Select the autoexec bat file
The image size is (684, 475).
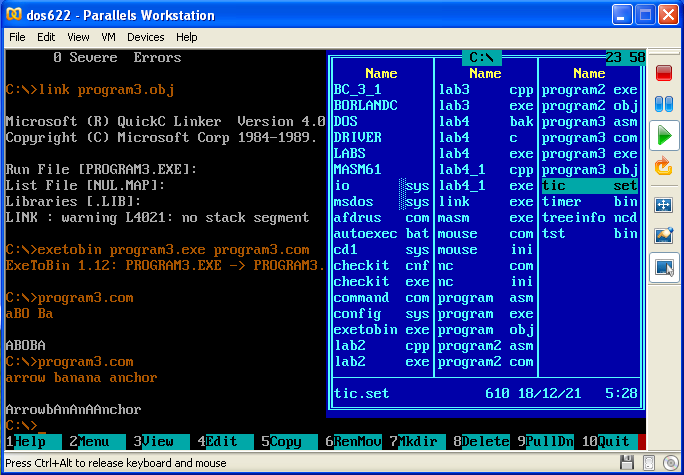[x=382, y=234]
